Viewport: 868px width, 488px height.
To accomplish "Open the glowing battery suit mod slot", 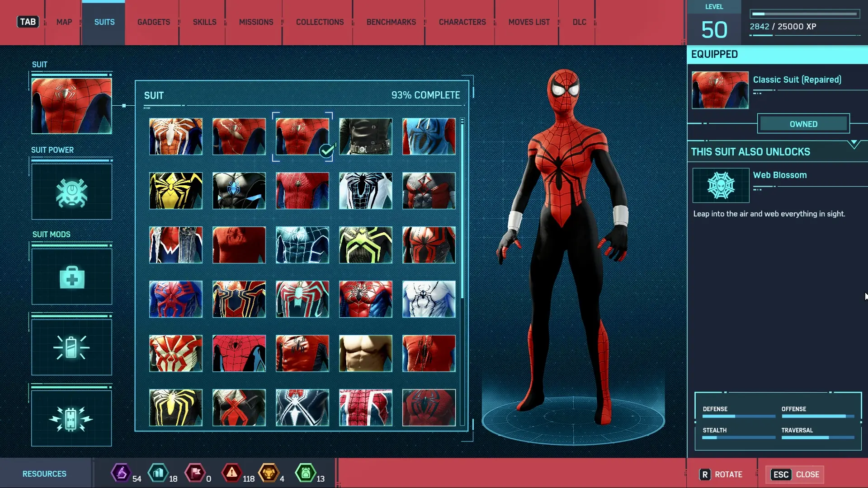I will (x=71, y=347).
